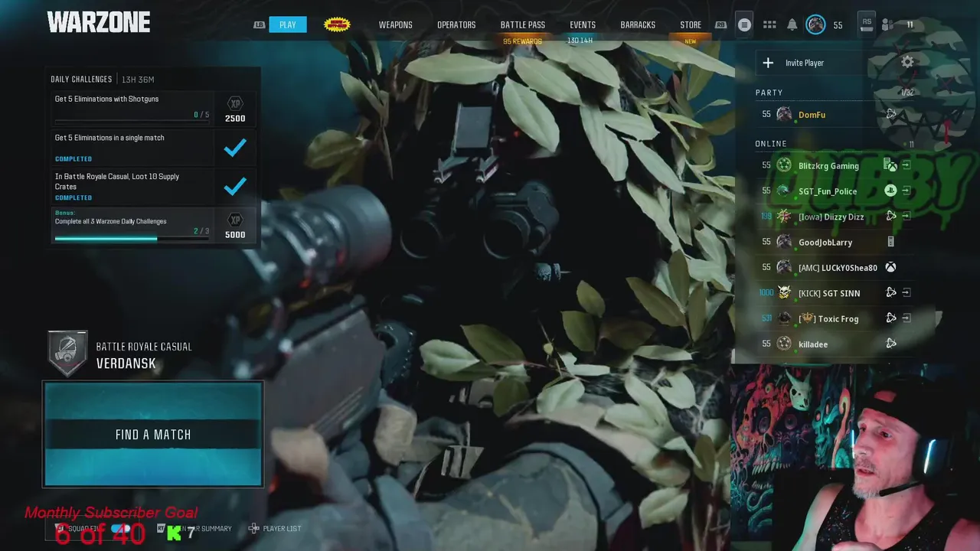Toggle the Squad Fill switch
This screenshot has height=551, width=980.
click(x=121, y=529)
